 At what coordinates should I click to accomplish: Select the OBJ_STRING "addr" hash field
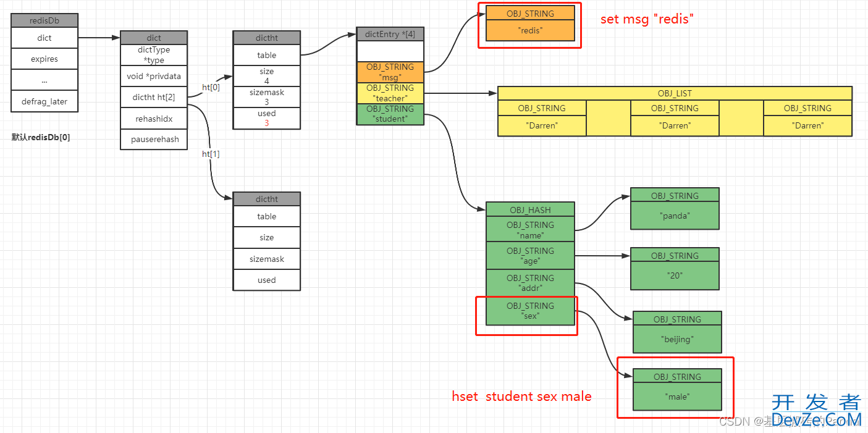click(530, 283)
